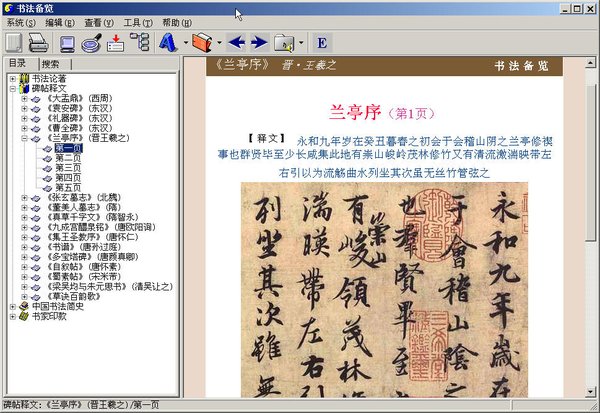
Task: Click the printer icon in the toolbar
Action: [x=39, y=43]
